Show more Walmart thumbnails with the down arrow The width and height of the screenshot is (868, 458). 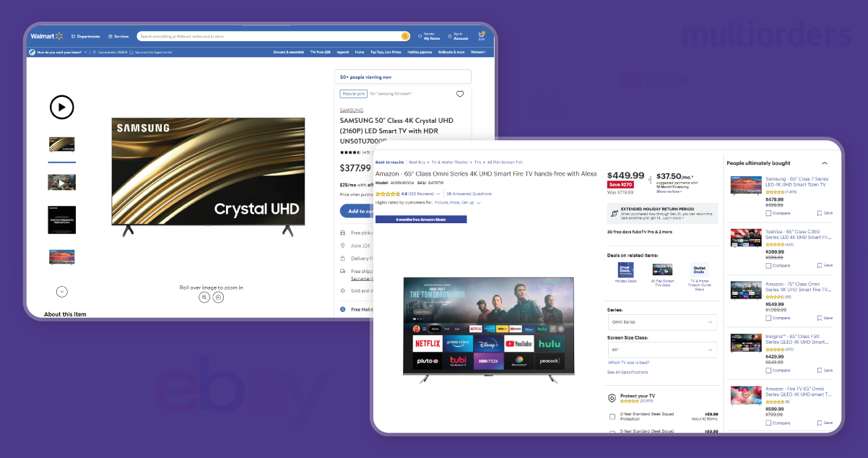pyautogui.click(x=62, y=291)
